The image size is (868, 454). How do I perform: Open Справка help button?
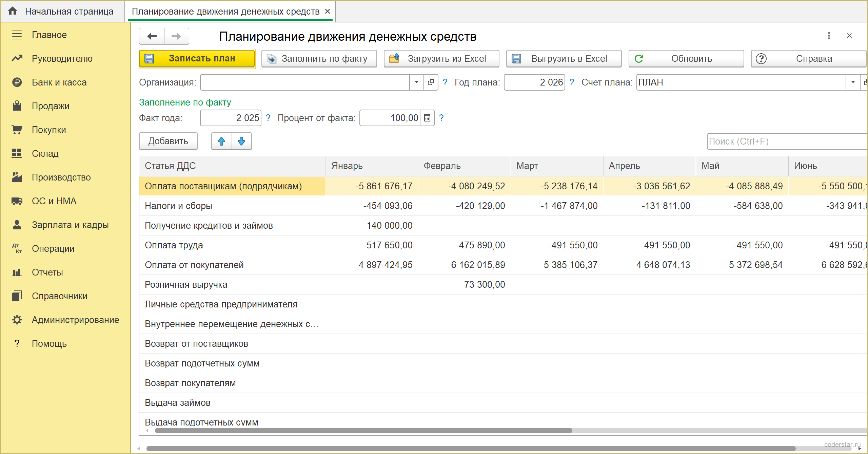[x=809, y=58]
